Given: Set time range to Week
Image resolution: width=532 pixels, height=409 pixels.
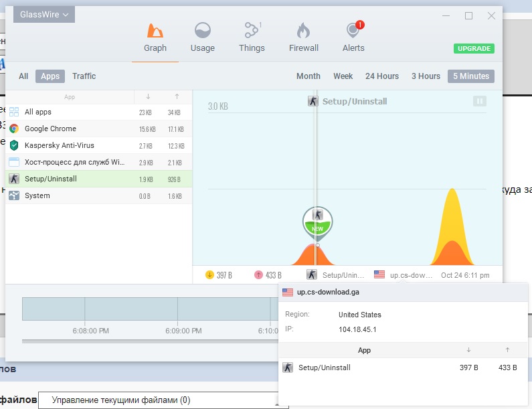Looking at the screenshot, I should (x=343, y=76).
